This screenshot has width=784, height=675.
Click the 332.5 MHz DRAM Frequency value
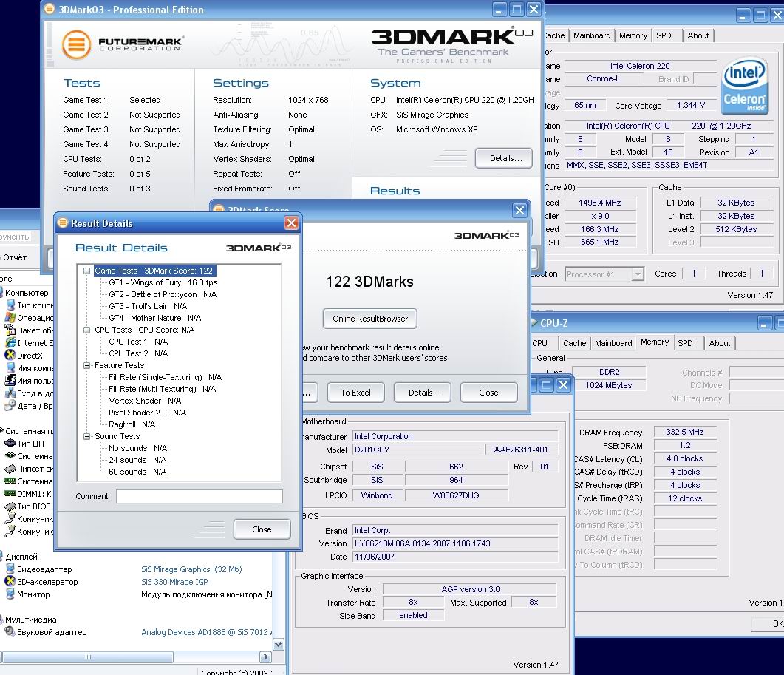point(684,432)
